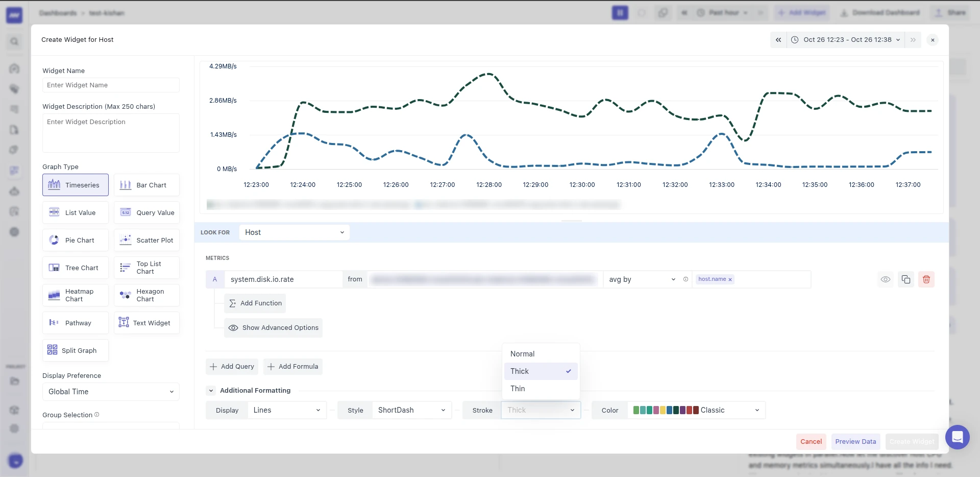The width and height of the screenshot is (980, 477).
Task: Choose the Top List Chart type
Action: point(146,268)
